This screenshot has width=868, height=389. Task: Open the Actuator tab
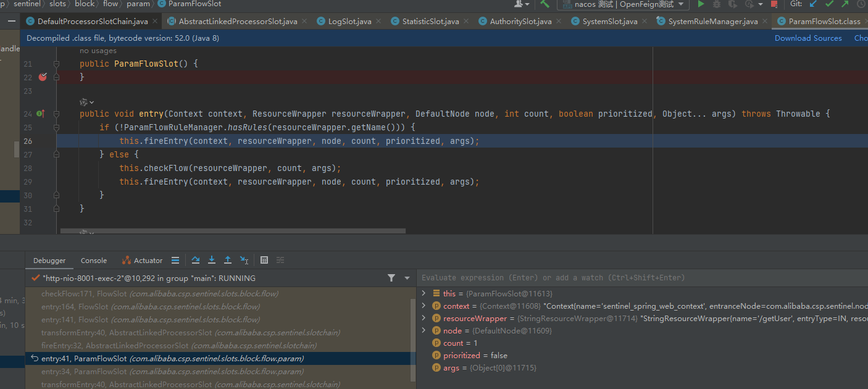143,261
